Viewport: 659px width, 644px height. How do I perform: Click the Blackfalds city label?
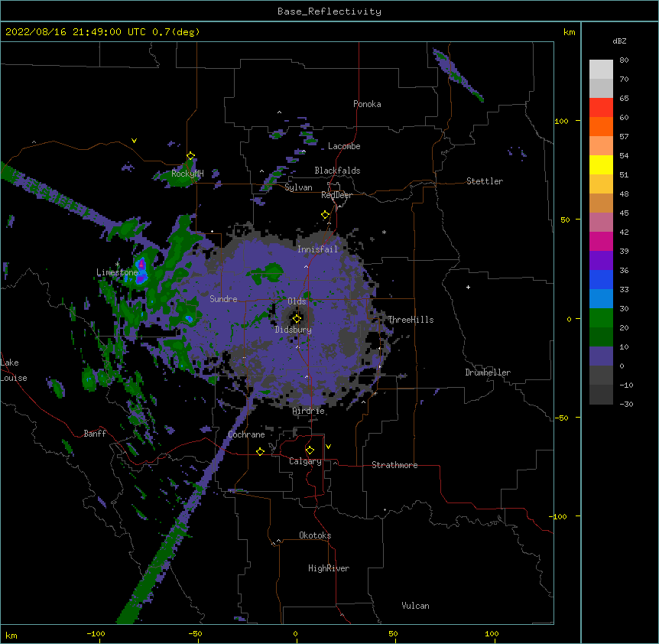[x=337, y=171]
